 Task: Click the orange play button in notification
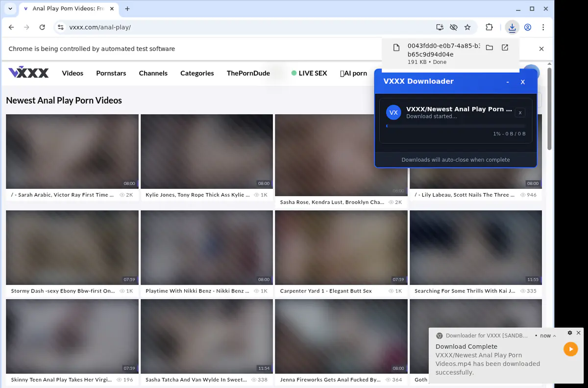[x=570, y=349]
